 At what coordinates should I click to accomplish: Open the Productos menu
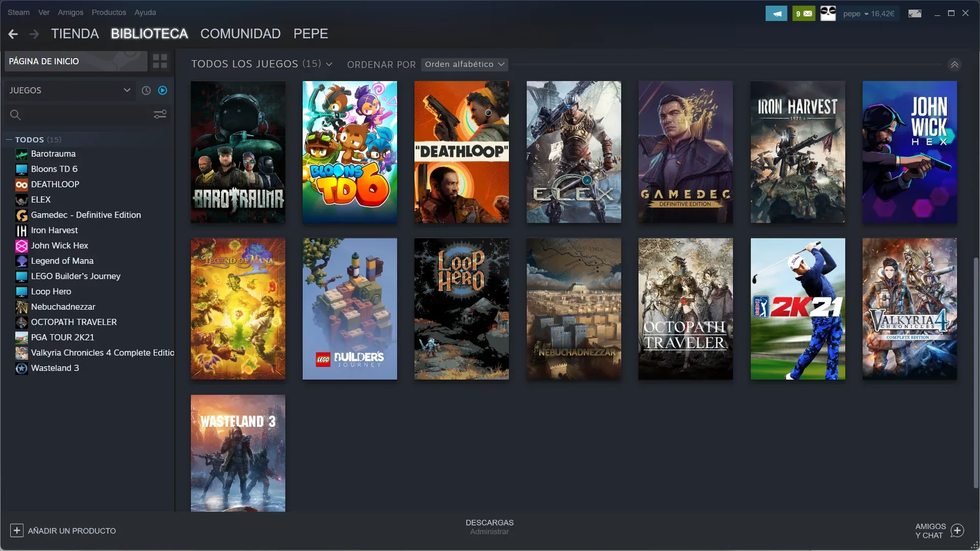point(109,12)
